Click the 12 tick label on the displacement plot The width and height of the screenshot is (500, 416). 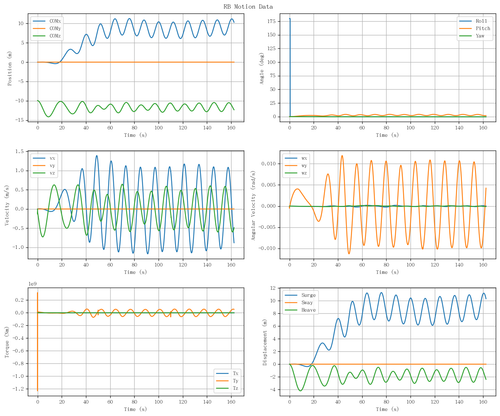[x=273, y=288]
